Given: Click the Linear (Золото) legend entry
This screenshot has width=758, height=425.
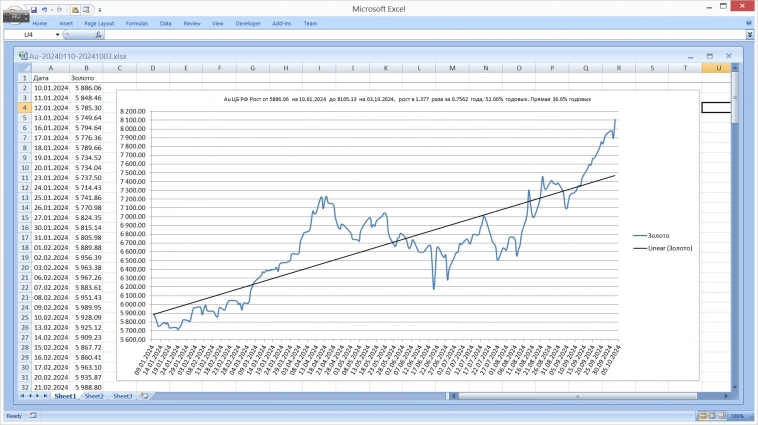Looking at the screenshot, I should [x=663, y=249].
